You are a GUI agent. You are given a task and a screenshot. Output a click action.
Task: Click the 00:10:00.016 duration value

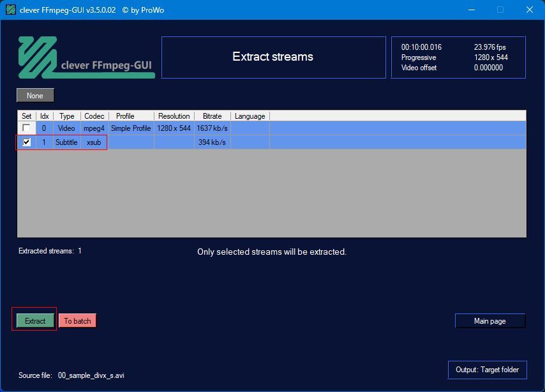[x=421, y=47]
